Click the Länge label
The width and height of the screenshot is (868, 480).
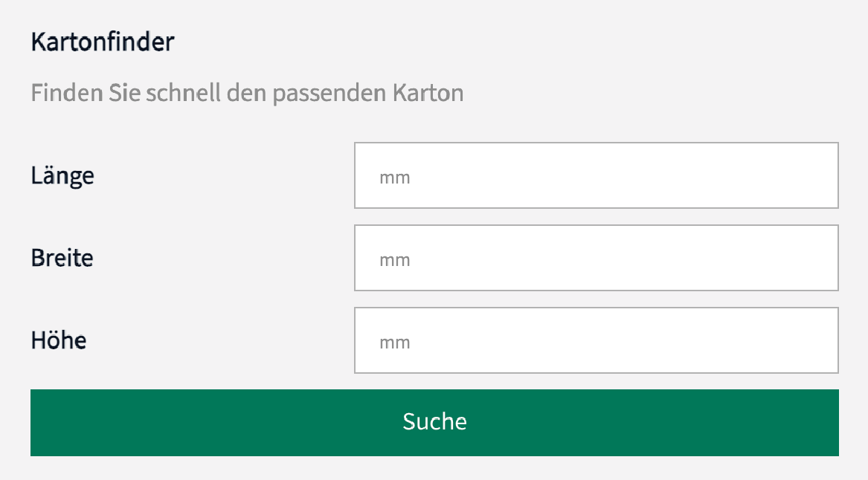(62, 176)
